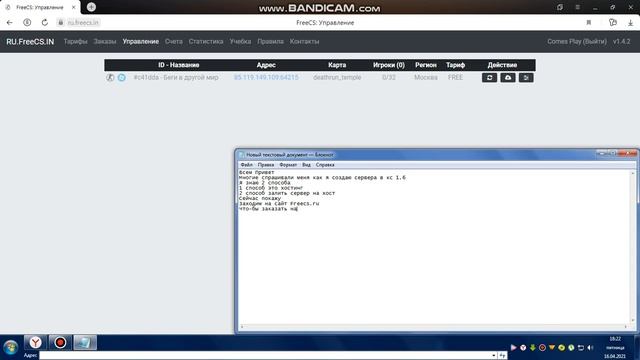The height and width of the screenshot is (360, 640).
Task: Click the Москва region cell
Action: pos(426,77)
